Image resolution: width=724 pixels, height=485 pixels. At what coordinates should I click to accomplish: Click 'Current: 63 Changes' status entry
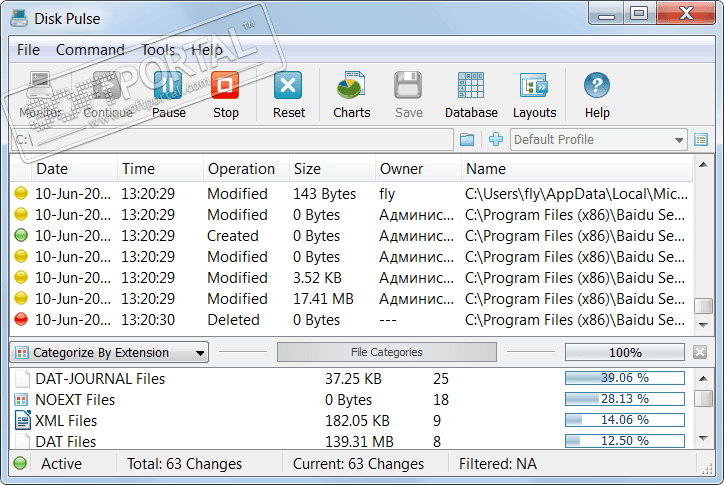pos(358,464)
